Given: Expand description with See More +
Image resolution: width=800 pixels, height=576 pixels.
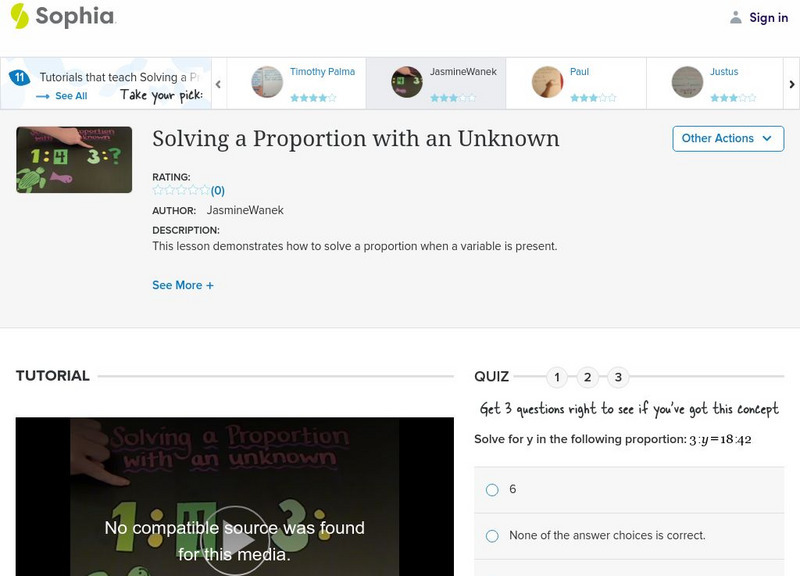Looking at the screenshot, I should click(183, 285).
